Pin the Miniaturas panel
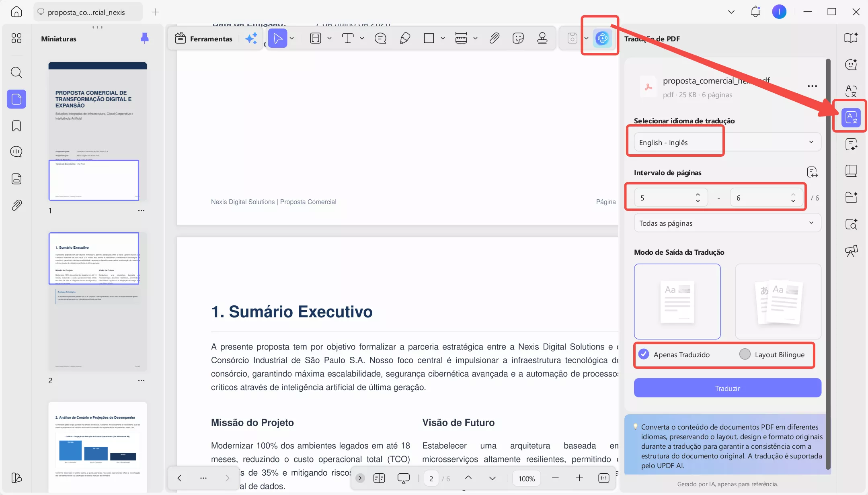The height and width of the screenshot is (495, 868). tap(144, 39)
